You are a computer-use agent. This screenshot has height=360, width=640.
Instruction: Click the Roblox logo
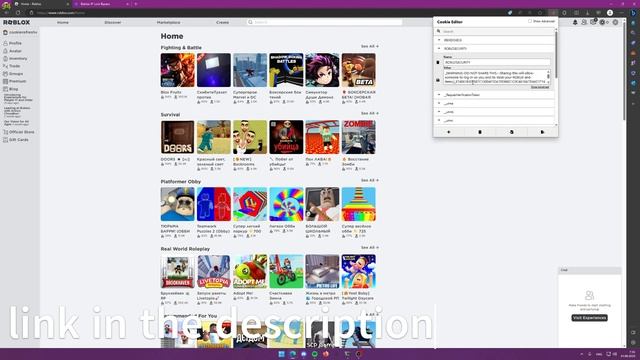pyautogui.click(x=16, y=22)
